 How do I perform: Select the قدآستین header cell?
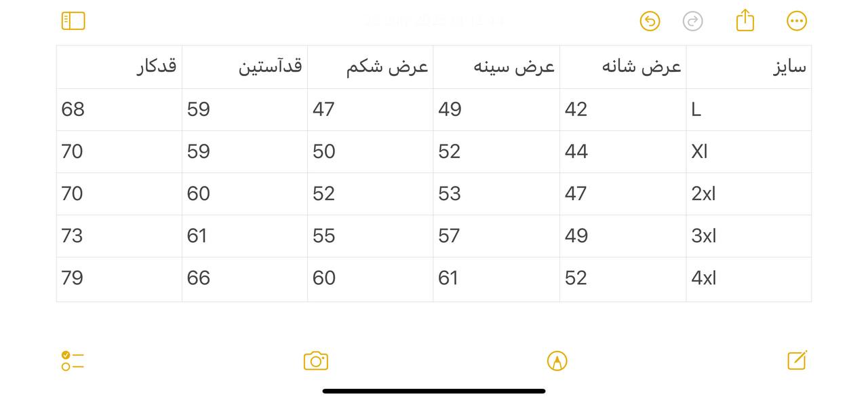click(245, 66)
